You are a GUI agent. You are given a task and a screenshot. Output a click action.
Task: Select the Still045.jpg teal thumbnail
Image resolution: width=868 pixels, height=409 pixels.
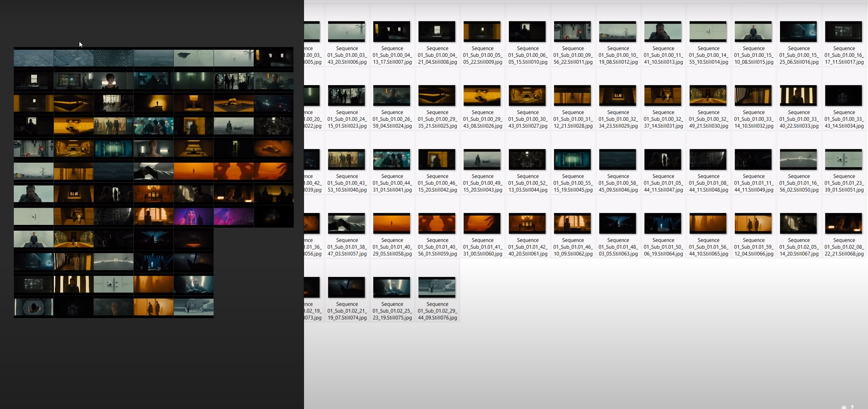click(x=573, y=160)
